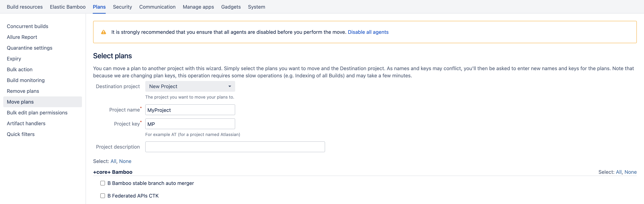Click the Bulk edit plan permissions icon
The width and height of the screenshot is (644, 204).
[37, 112]
